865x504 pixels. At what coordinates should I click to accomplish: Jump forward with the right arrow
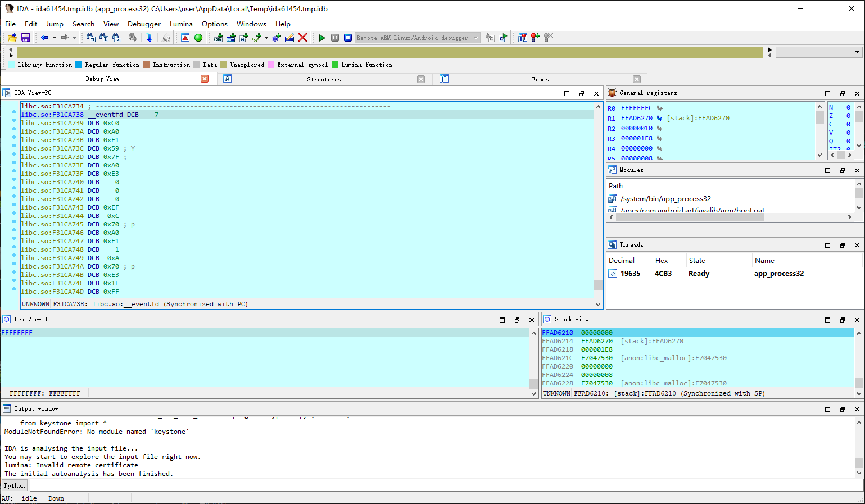[x=65, y=38]
